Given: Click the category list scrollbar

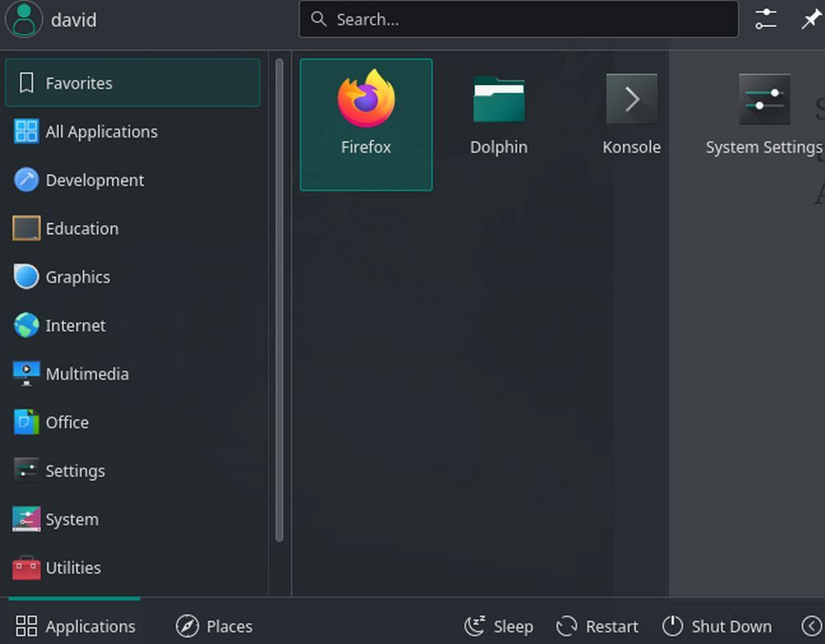Looking at the screenshot, I should coord(279,299).
